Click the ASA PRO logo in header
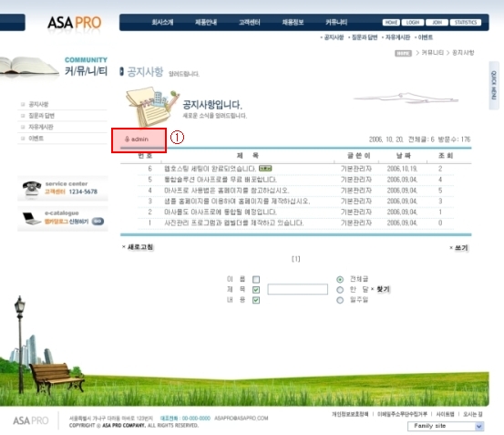 click(74, 23)
